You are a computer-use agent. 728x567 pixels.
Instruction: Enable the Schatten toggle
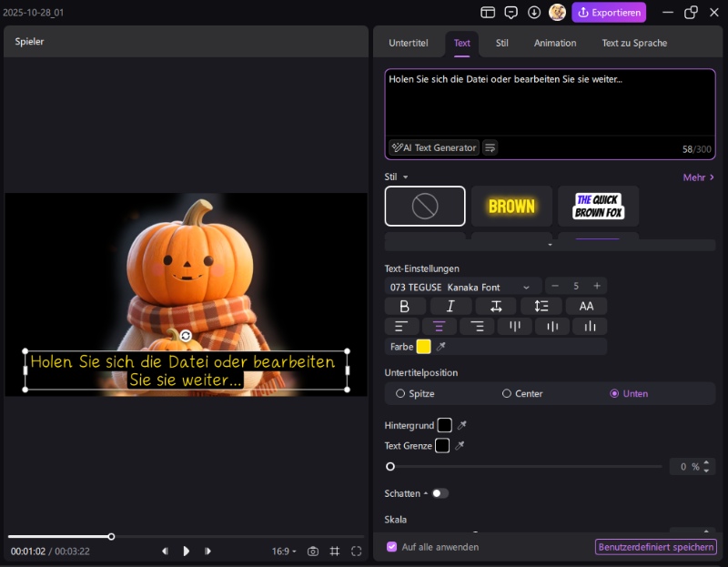tap(440, 493)
